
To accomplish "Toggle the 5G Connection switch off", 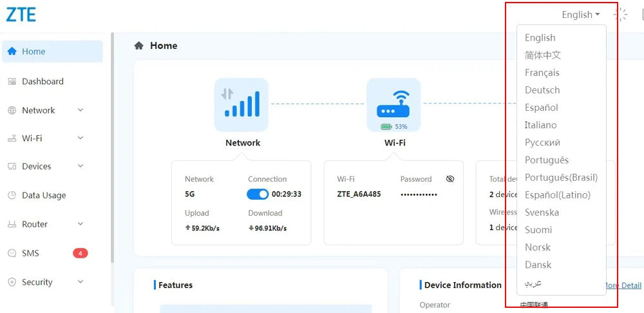I will [x=258, y=194].
